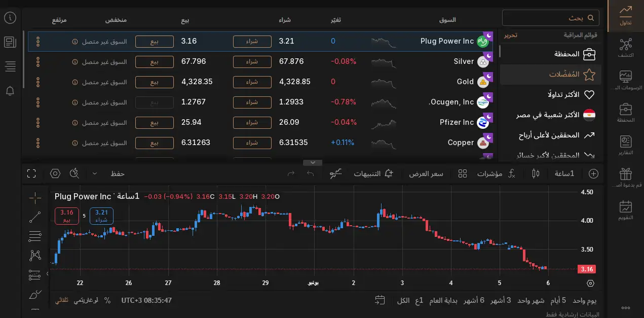Image resolution: width=644 pixels, height=318 pixels.
Task: Open chart settings hexagon icon
Action: pos(55,173)
